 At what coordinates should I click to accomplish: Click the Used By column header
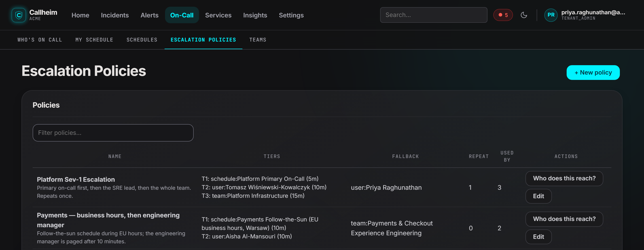point(507,156)
